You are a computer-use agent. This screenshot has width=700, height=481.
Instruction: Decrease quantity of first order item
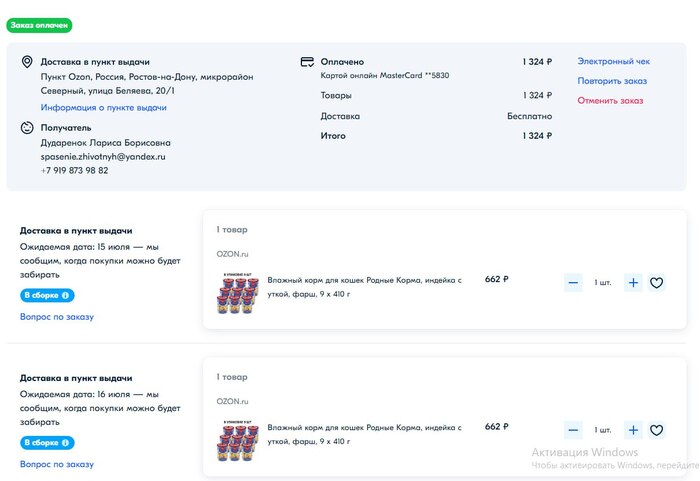(573, 283)
